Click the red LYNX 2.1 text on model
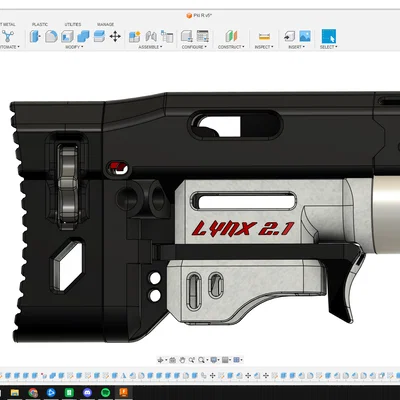 point(243,229)
